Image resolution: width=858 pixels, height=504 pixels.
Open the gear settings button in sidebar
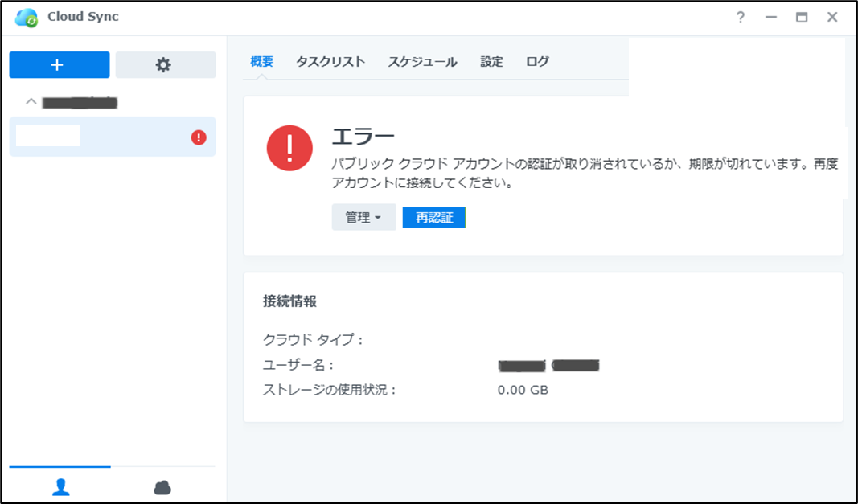click(165, 65)
